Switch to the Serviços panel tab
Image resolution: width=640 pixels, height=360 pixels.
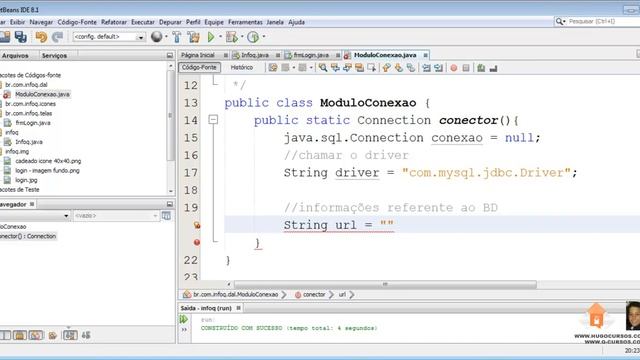coord(54,56)
